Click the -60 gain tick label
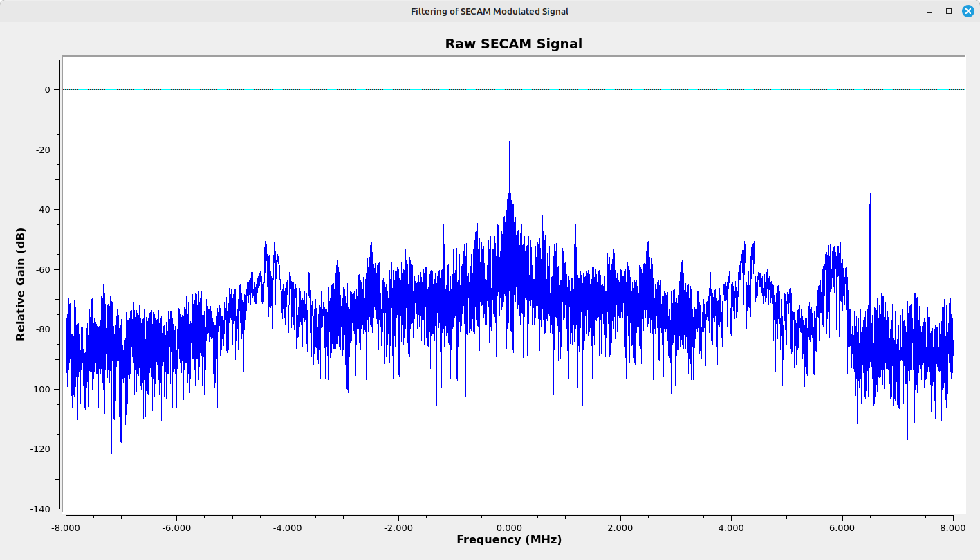The height and width of the screenshot is (560, 980). (42, 270)
